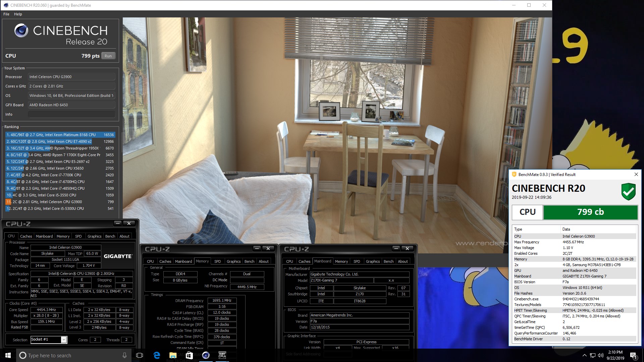The width and height of the screenshot is (644, 362).
Task: Switch to SPD tab in CPU-Z timings window
Action: click(x=218, y=261)
